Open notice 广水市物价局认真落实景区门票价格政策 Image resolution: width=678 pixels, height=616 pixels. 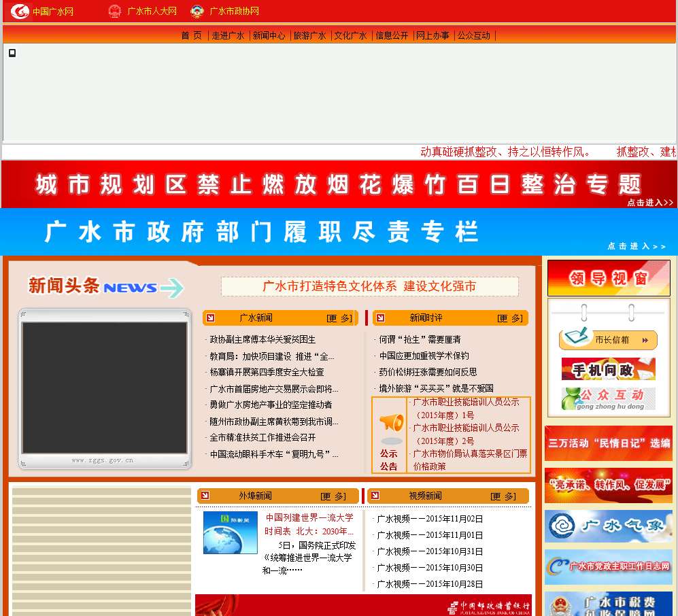click(x=470, y=460)
